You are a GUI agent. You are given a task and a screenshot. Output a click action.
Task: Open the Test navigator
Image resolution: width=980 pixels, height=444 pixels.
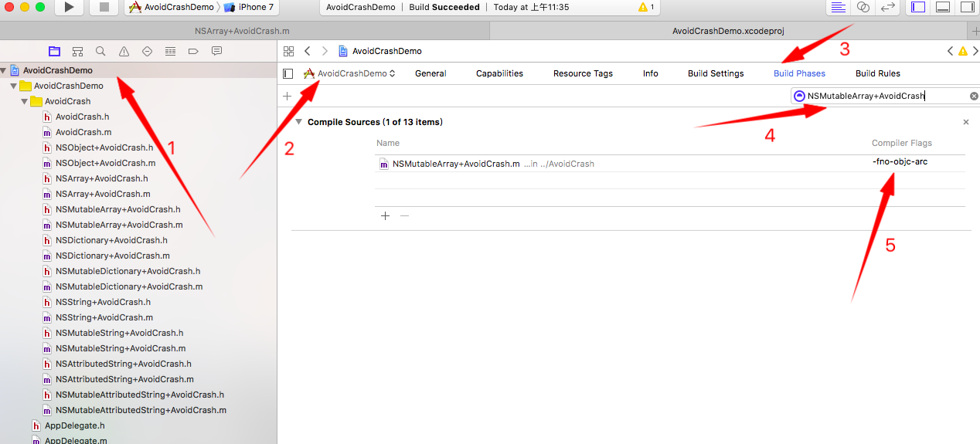(x=147, y=51)
